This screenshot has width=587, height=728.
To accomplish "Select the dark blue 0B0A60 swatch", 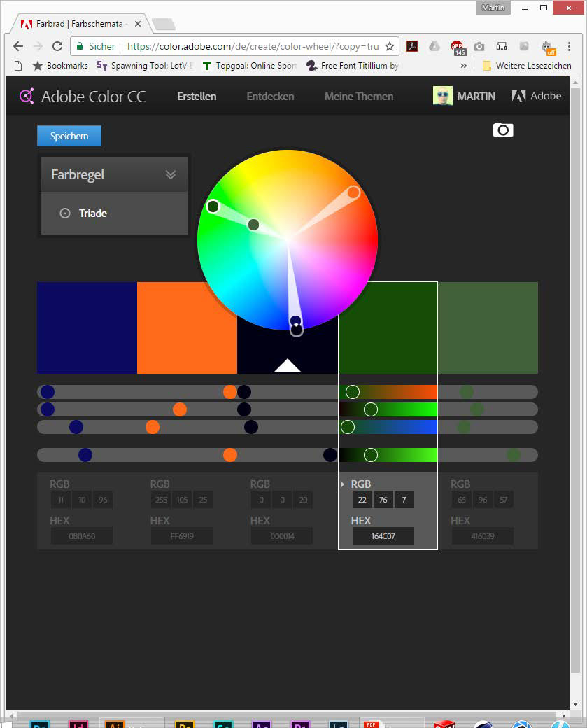I will [87, 328].
